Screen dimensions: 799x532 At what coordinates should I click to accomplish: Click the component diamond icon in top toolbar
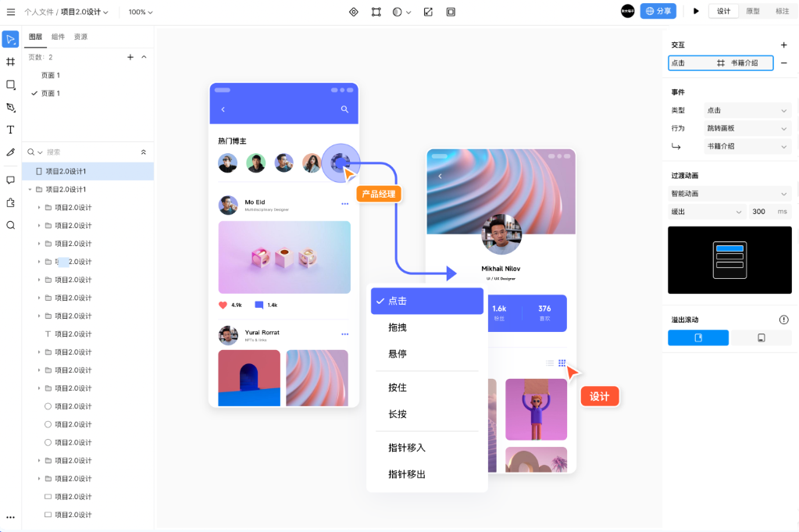pyautogui.click(x=354, y=12)
